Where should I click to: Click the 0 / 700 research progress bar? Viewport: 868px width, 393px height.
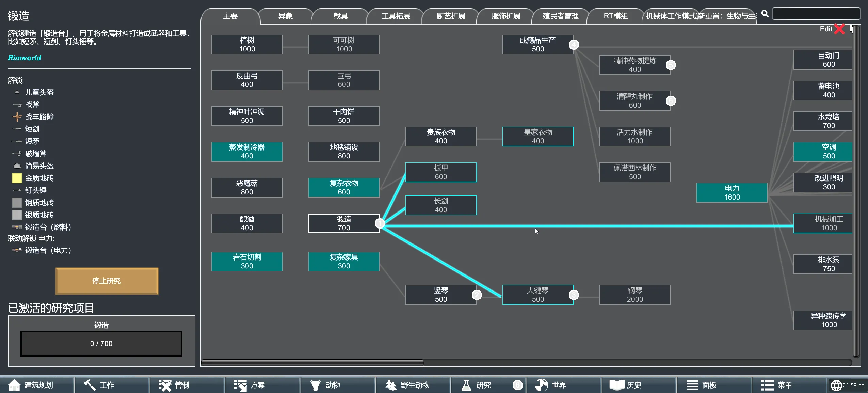click(x=101, y=344)
